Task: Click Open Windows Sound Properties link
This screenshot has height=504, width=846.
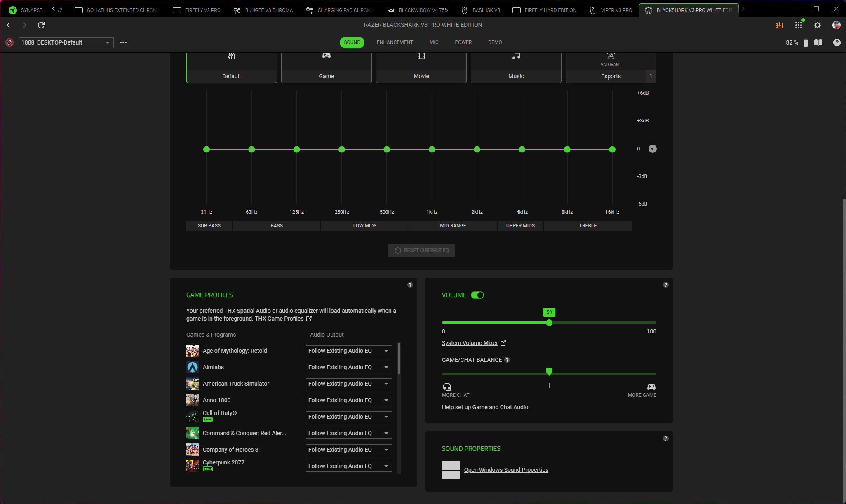Action: pos(506,470)
